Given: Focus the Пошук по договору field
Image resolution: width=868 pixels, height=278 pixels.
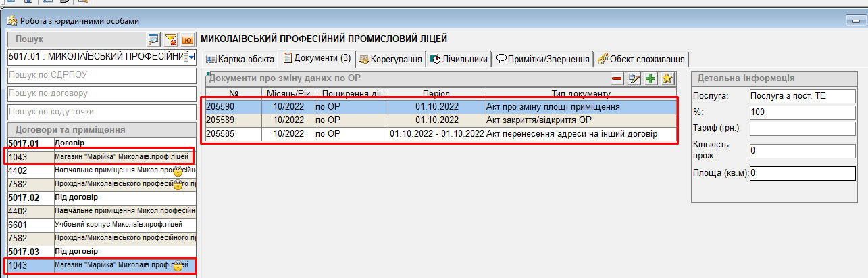Looking at the screenshot, I should 101,93.
